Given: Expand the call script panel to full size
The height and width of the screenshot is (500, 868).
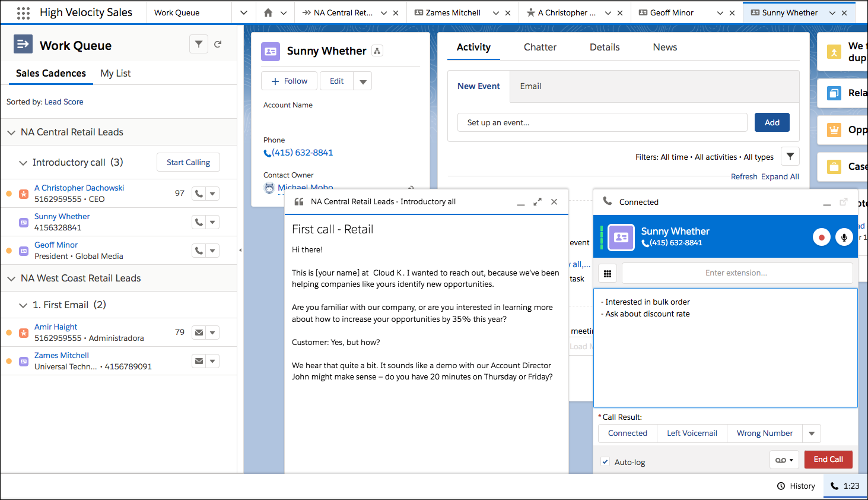Looking at the screenshot, I should click(x=538, y=202).
